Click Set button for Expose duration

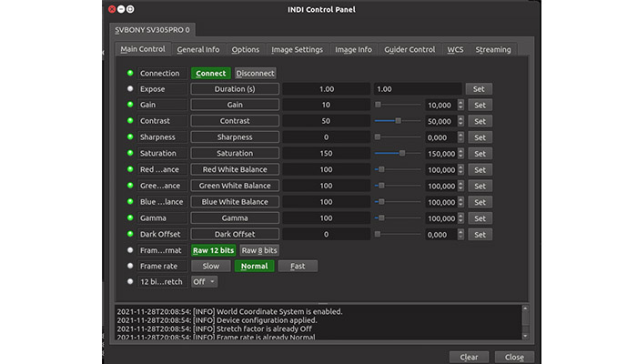pyautogui.click(x=479, y=89)
